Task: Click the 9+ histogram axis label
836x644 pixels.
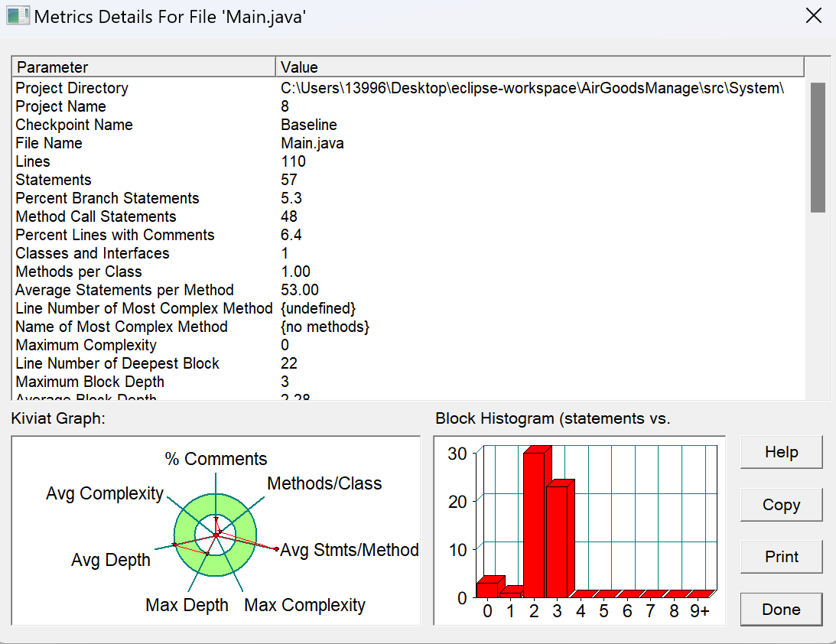Action: tap(700, 611)
